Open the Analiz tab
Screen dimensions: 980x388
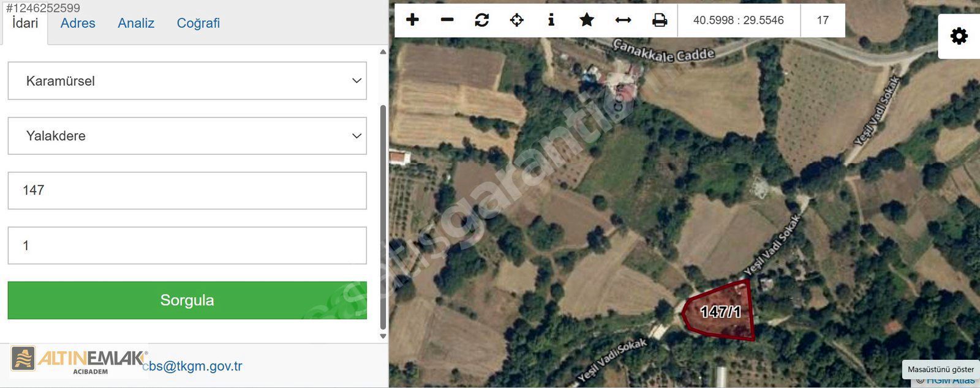pyautogui.click(x=136, y=23)
